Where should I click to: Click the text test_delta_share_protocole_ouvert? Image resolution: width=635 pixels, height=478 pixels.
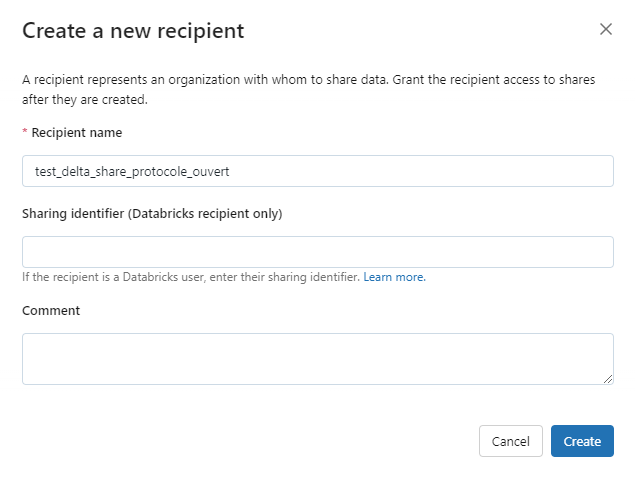click(132, 171)
